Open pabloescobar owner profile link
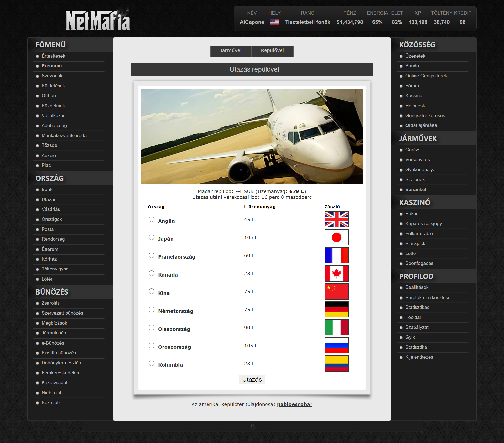This screenshot has width=504, height=443. pyautogui.click(x=295, y=405)
